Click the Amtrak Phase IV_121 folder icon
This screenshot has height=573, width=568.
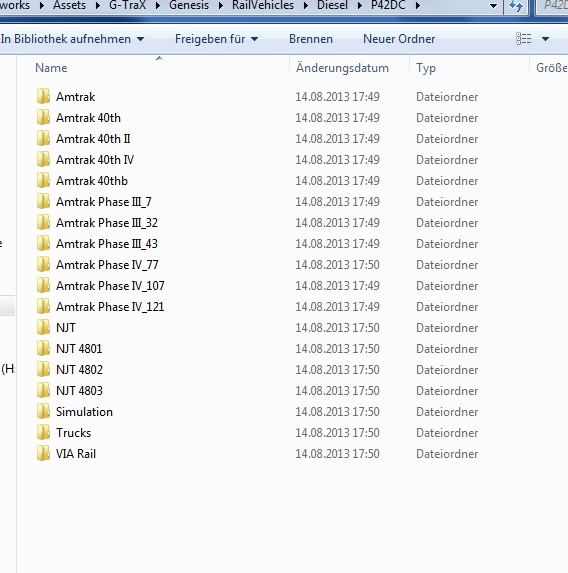43,307
